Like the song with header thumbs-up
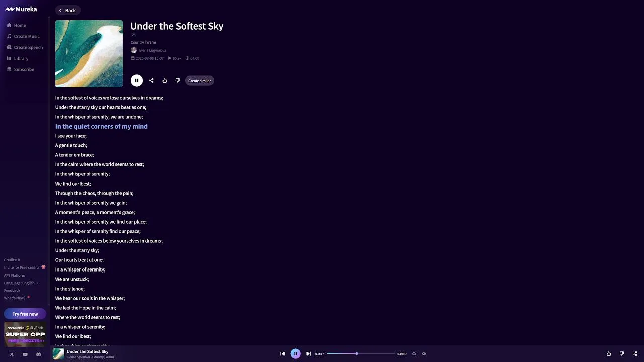Screen dimensions: 644x362 coord(165,81)
